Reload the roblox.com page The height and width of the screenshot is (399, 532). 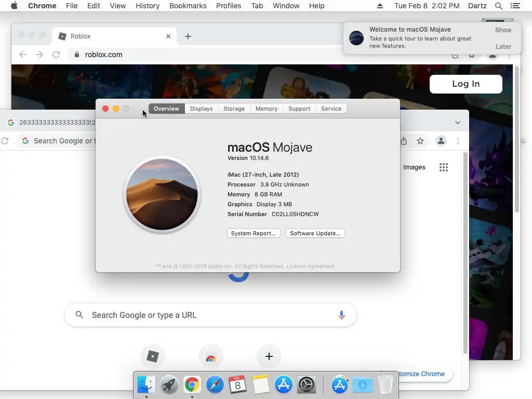[56, 55]
